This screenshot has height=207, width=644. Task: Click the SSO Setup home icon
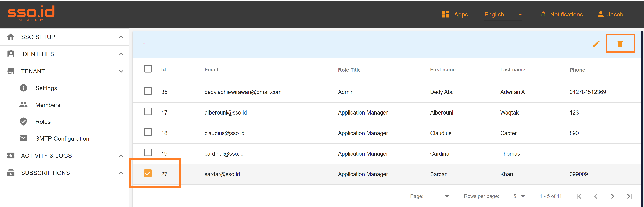pyautogui.click(x=11, y=37)
